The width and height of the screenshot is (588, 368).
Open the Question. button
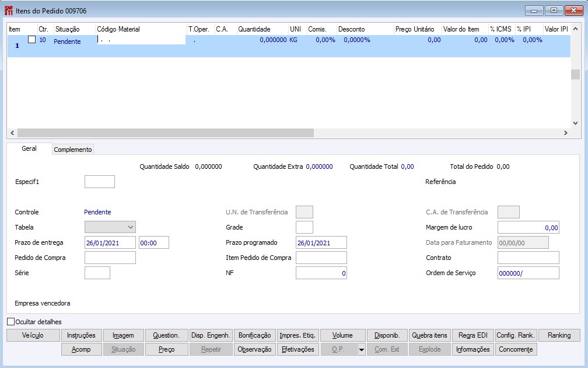pyautogui.click(x=166, y=335)
